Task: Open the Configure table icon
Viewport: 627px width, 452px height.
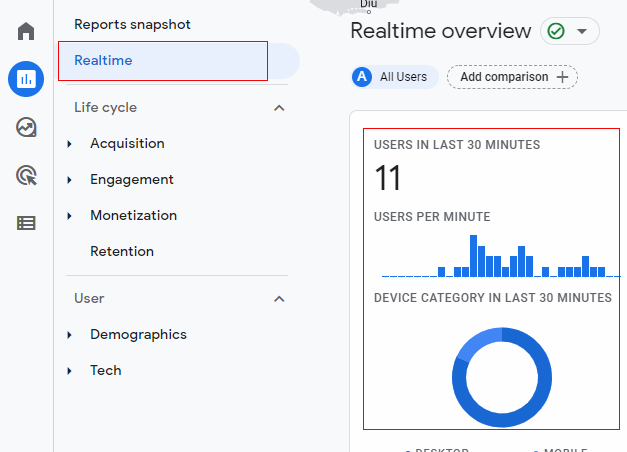Action: 26,223
